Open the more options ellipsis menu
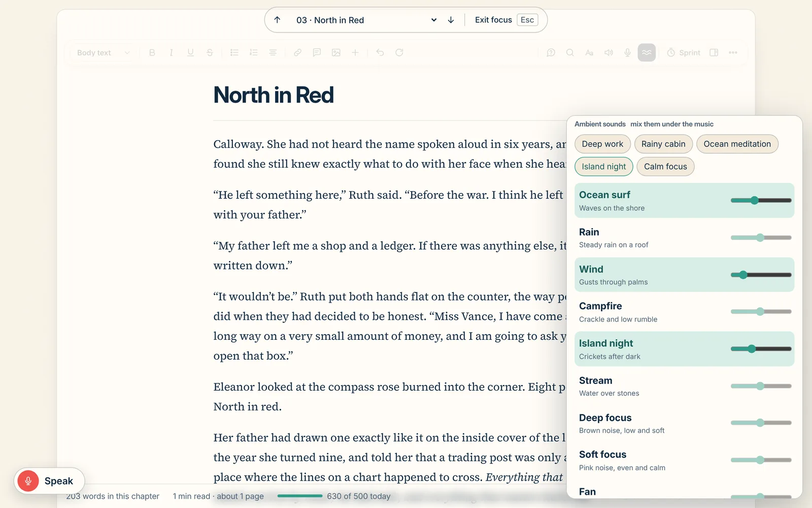Screen dimensions: 812x508 tap(733, 52)
